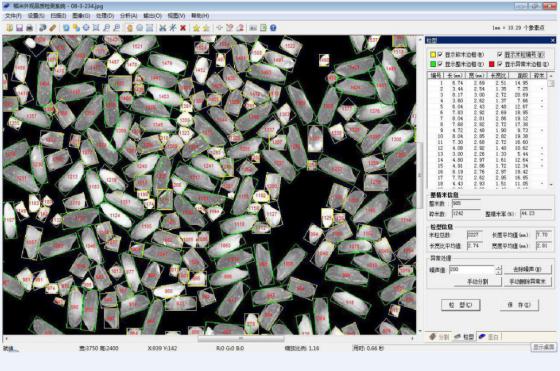Image resolution: width=560 pixels, height=371 pixels.
Task: Toggle the red abnormal-rice border checkbox
Action: [500, 64]
